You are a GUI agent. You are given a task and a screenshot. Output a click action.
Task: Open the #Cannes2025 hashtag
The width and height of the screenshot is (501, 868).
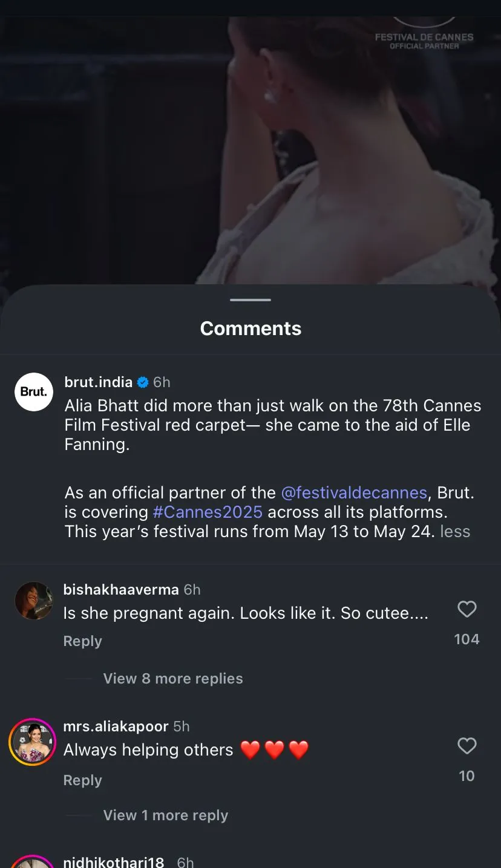click(208, 512)
